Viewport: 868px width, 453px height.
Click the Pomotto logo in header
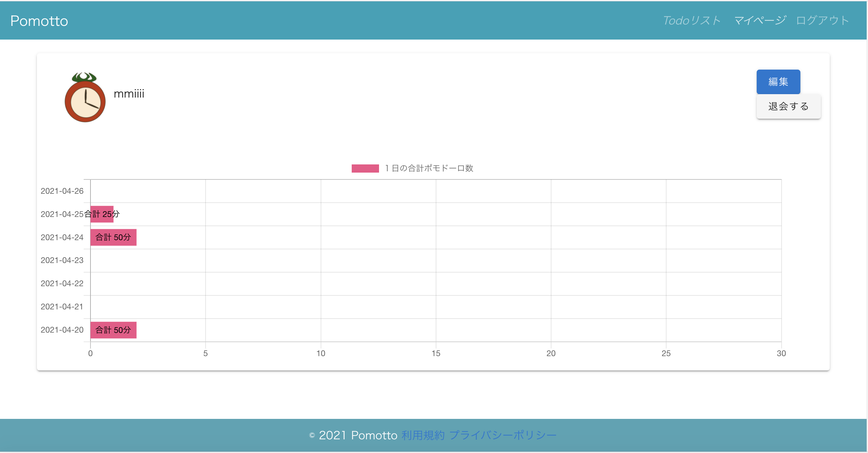tap(39, 21)
